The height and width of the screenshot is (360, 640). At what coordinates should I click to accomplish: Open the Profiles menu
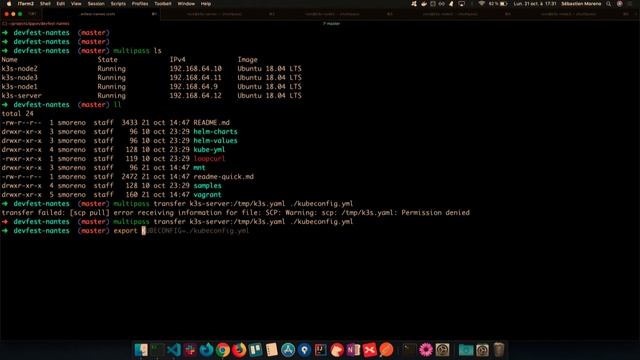(x=140, y=4)
